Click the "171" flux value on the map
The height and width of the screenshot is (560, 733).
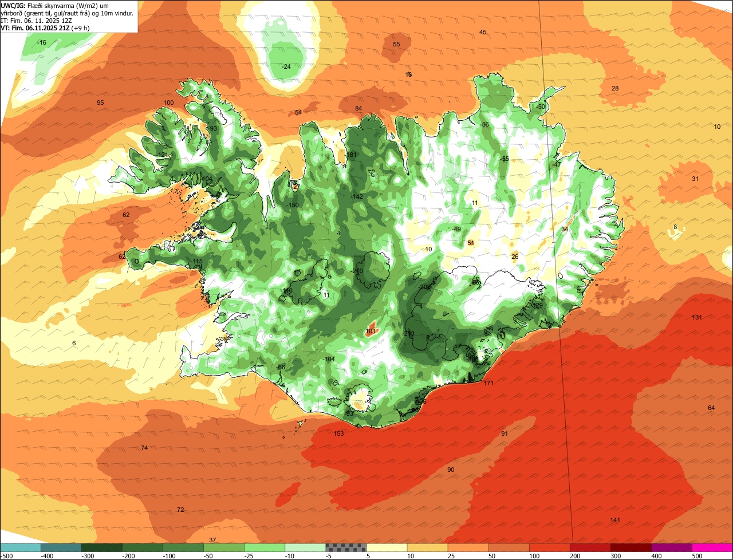click(488, 383)
